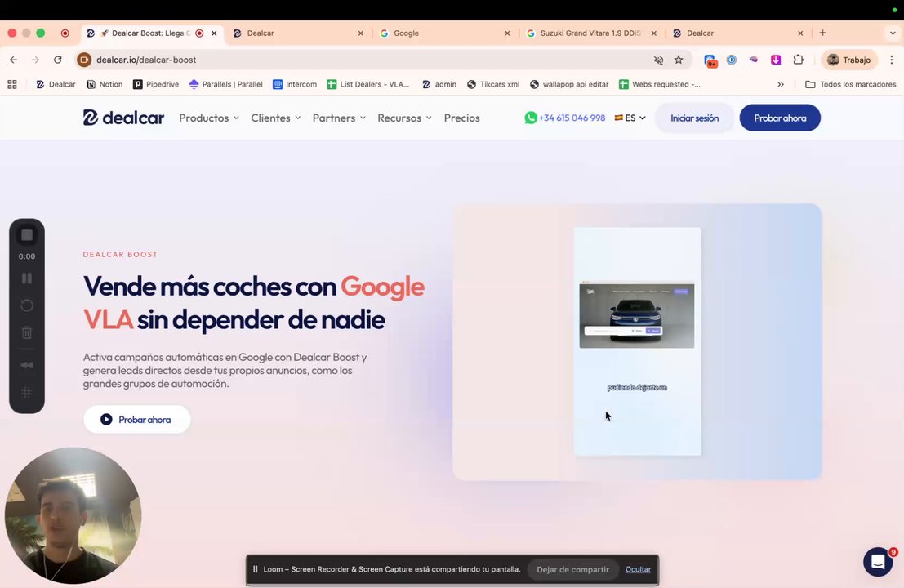Open the Parallels bookmark

click(x=225, y=84)
